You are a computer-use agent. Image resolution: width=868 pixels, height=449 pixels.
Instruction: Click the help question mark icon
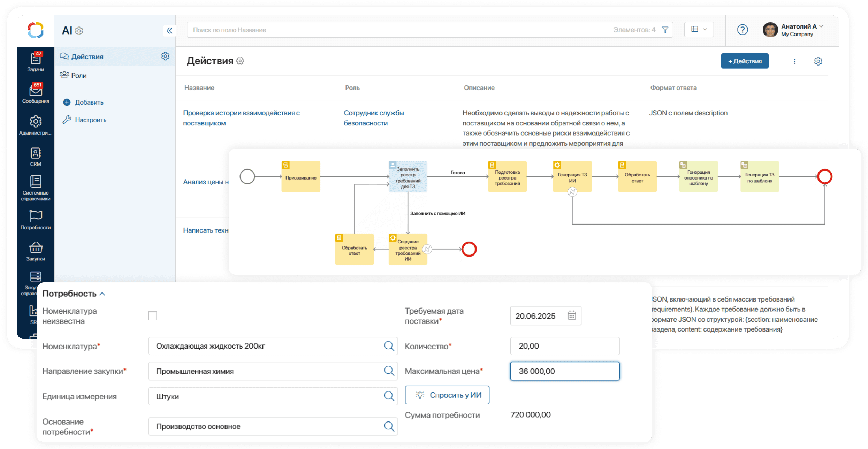(x=742, y=30)
